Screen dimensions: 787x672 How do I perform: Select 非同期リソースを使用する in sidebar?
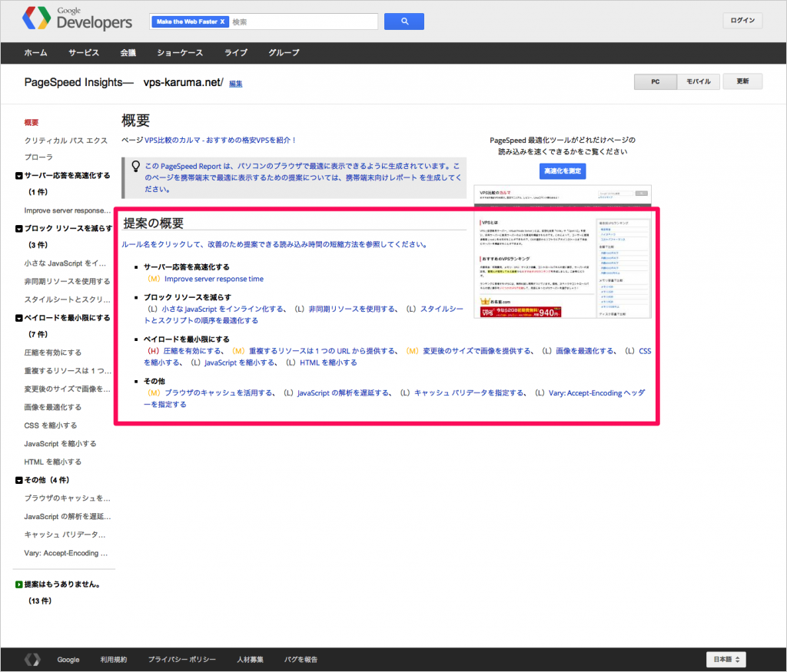point(68,281)
